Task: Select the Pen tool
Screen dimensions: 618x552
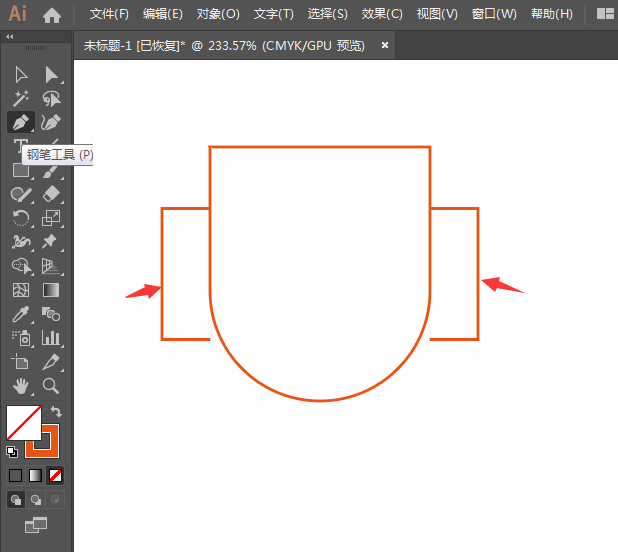Action: [21, 122]
